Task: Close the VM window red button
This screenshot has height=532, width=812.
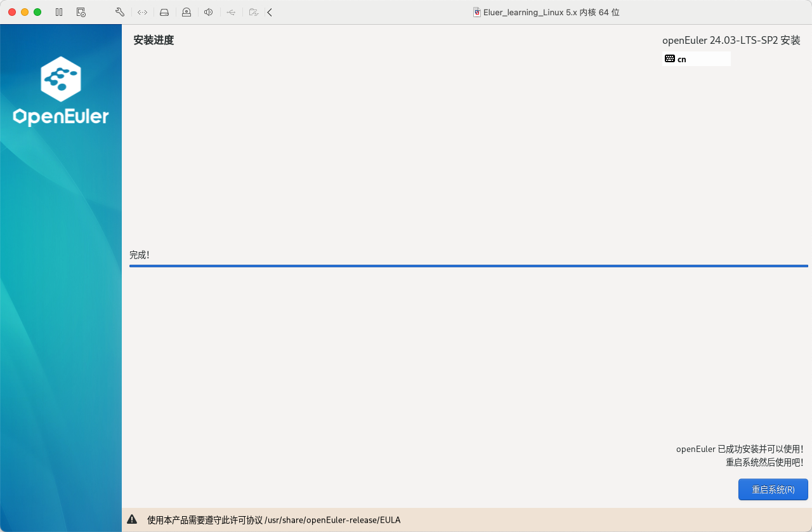Action: click(x=12, y=12)
